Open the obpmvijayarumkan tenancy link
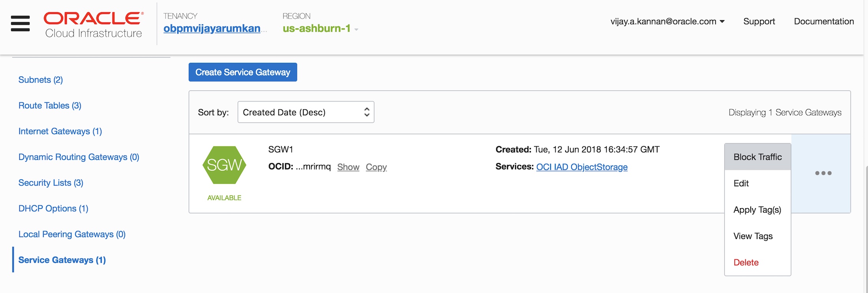This screenshot has height=293, width=868. 212,28
